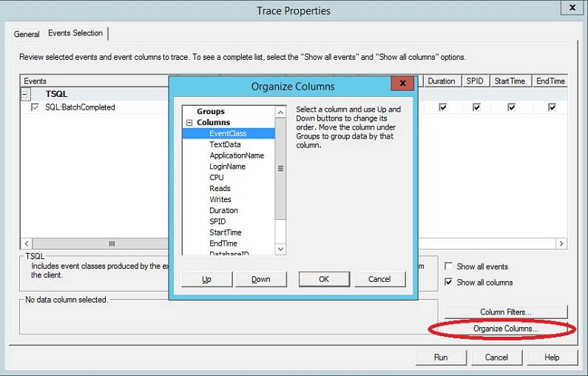Move selected column Up
588x376 pixels.
[x=206, y=279]
